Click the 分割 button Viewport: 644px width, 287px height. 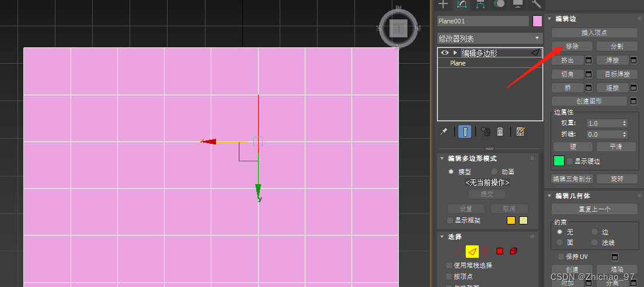pyautogui.click(x=617, y=46)
